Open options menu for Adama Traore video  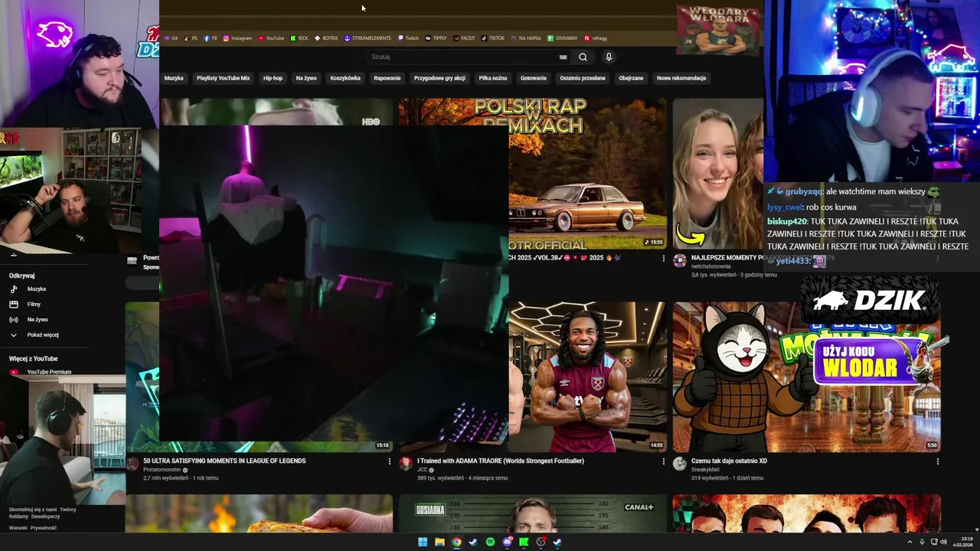point(663,461)
